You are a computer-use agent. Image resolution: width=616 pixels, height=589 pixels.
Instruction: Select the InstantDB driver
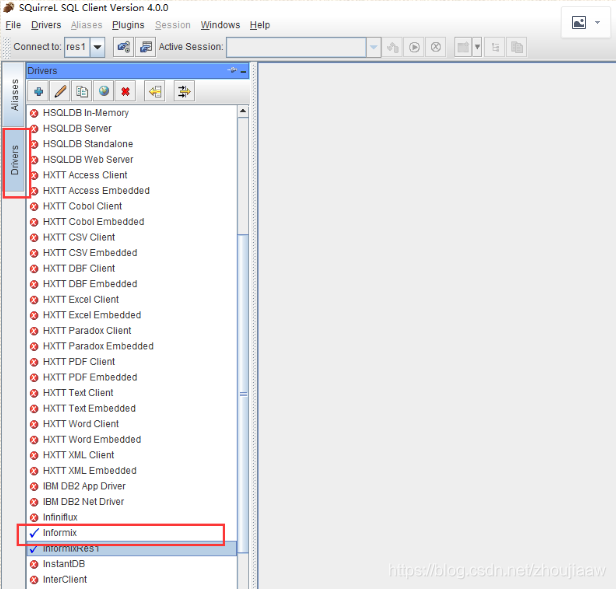pyautogui.click(x=132, y=564)
